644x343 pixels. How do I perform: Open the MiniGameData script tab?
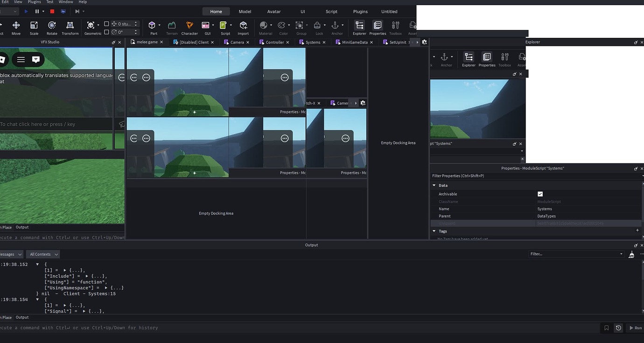355,42
